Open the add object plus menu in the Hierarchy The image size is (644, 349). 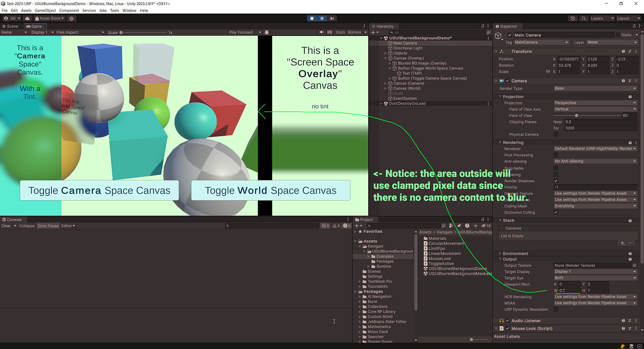(x=373, y=32)
